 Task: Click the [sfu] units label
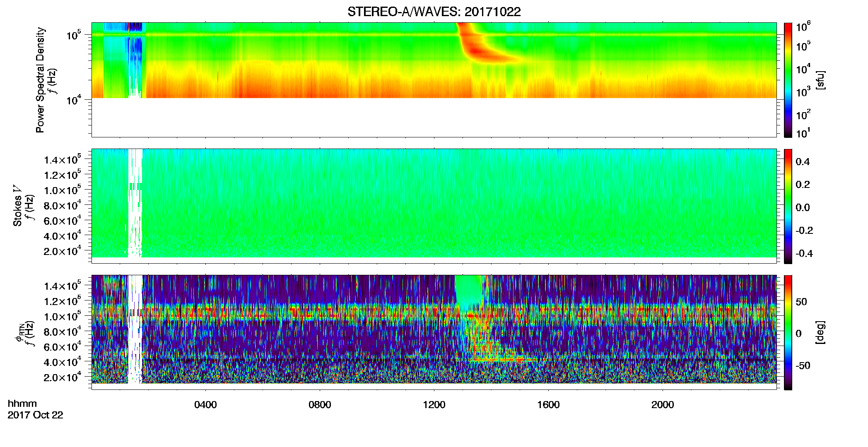[820, 80]
